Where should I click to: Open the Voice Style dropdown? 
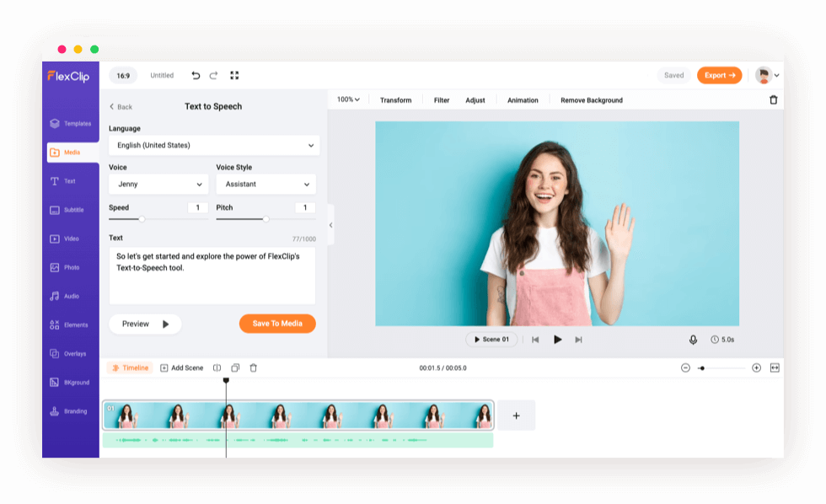pos(266,185)
